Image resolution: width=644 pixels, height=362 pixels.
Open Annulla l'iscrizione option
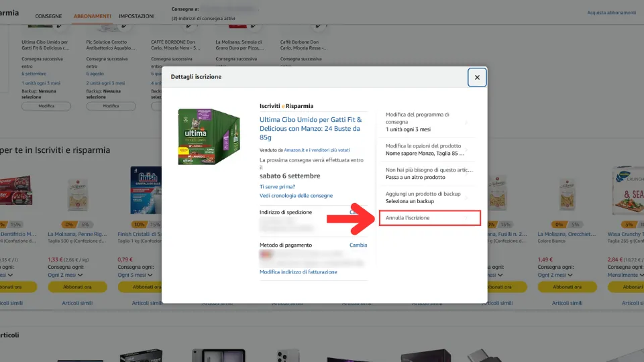tap(429, 218)
